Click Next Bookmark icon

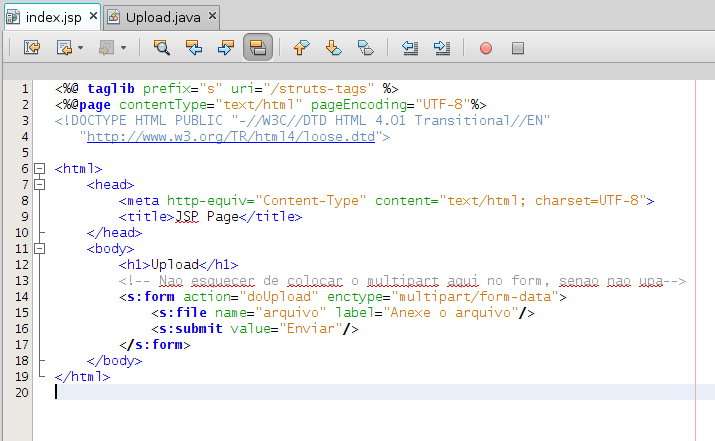click(x=334, y=47)
